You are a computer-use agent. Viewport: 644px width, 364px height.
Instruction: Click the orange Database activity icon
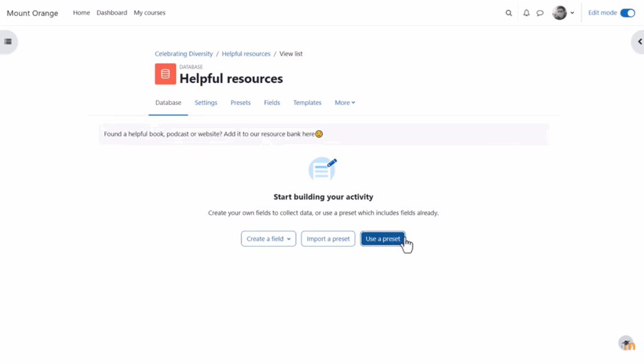point(165,74)
